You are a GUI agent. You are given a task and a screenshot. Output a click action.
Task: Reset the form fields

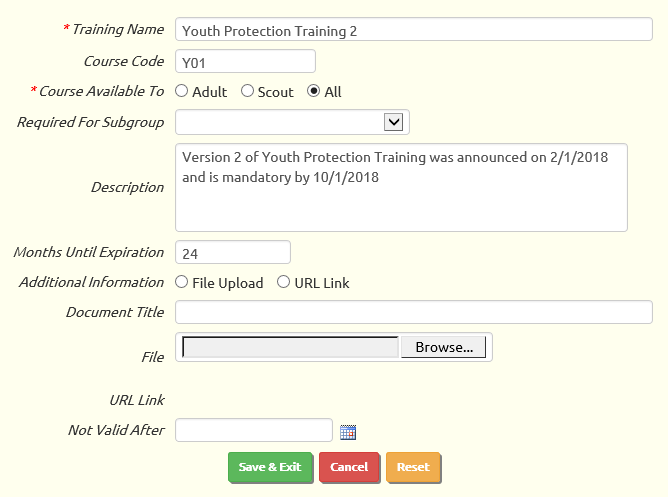coord(413,467)
